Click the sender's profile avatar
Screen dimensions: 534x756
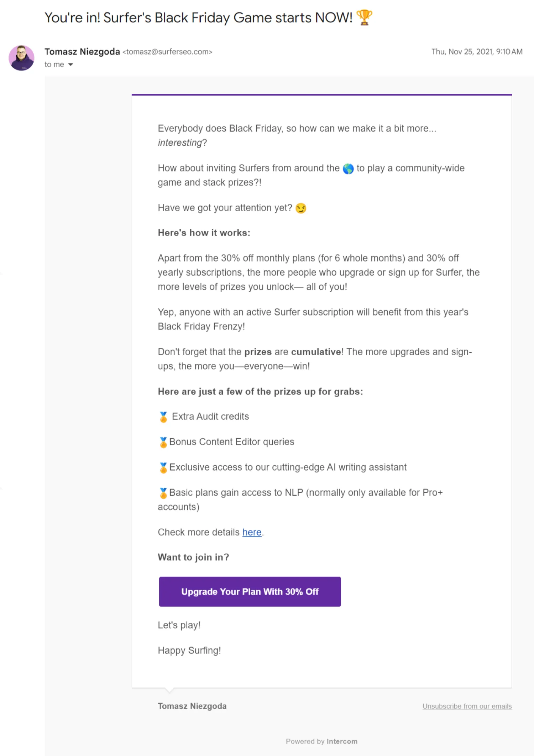click(x=21, y=58)
